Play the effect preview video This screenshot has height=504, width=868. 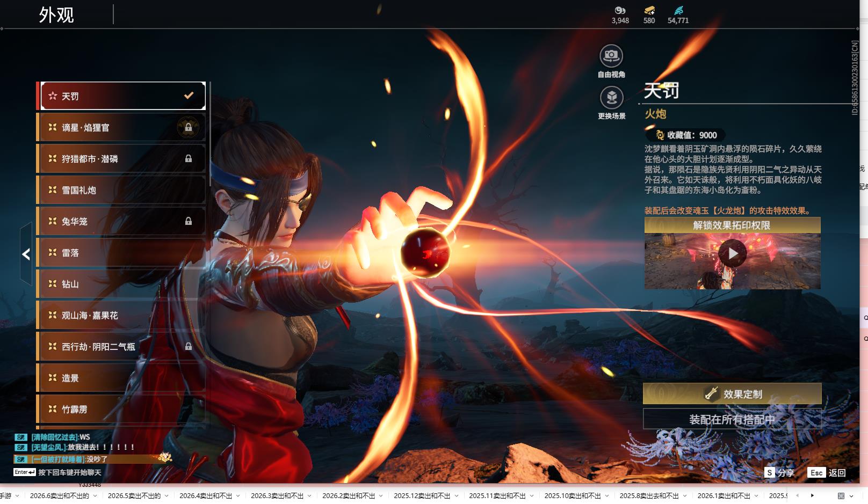733,253
